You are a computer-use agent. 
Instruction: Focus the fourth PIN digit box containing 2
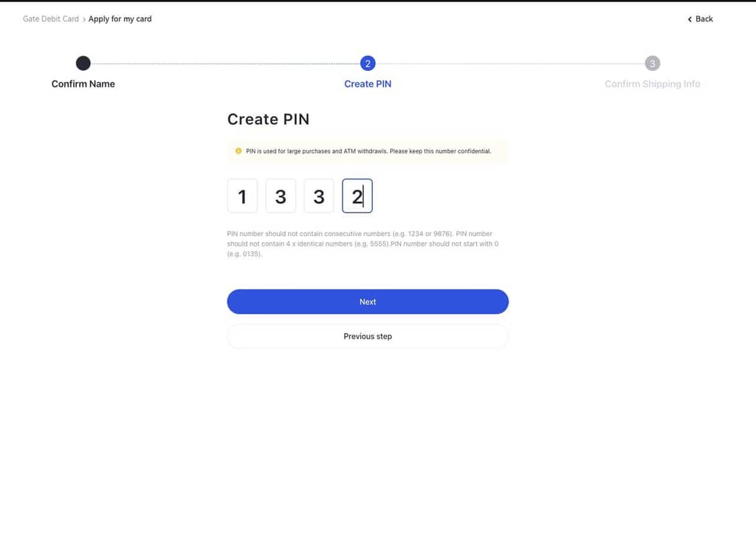tap(357, 196)
